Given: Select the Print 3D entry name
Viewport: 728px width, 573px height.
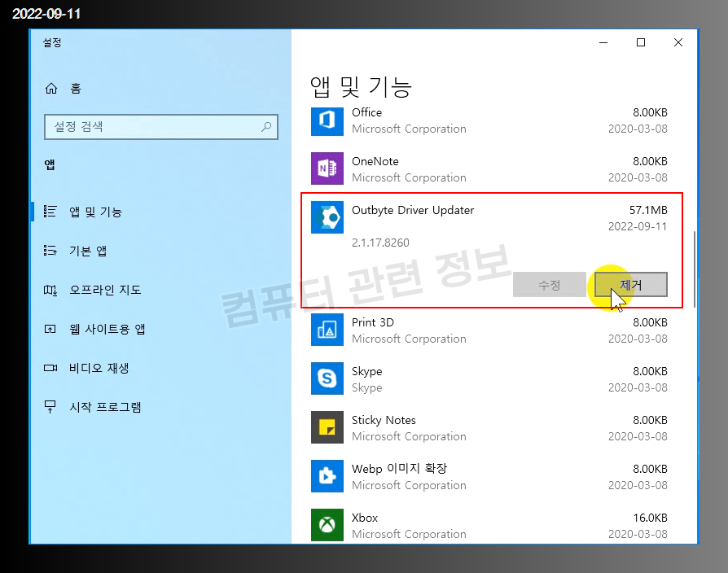Looking at the screenshot, I should coord(373,322).
